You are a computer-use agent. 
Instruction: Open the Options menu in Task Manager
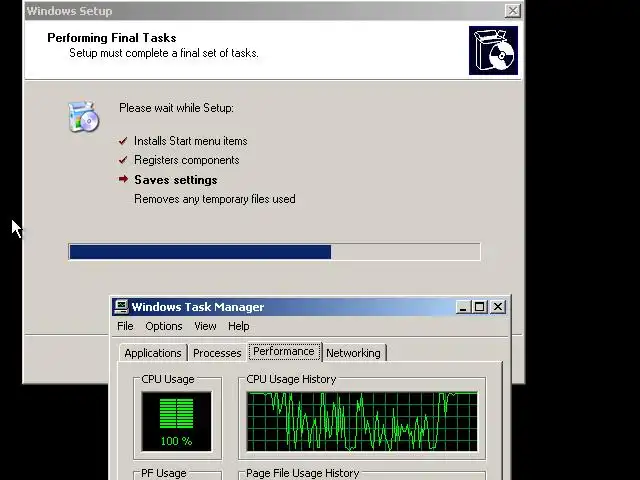tap(164, 326)
